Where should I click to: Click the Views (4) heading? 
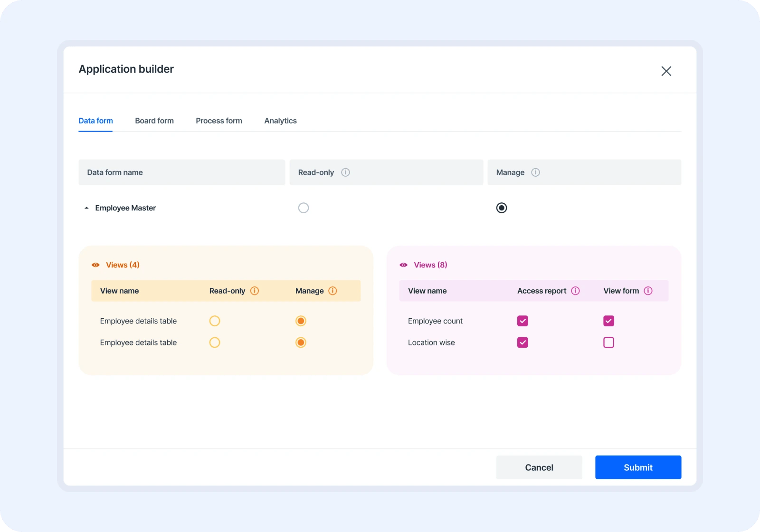point(123,265)
